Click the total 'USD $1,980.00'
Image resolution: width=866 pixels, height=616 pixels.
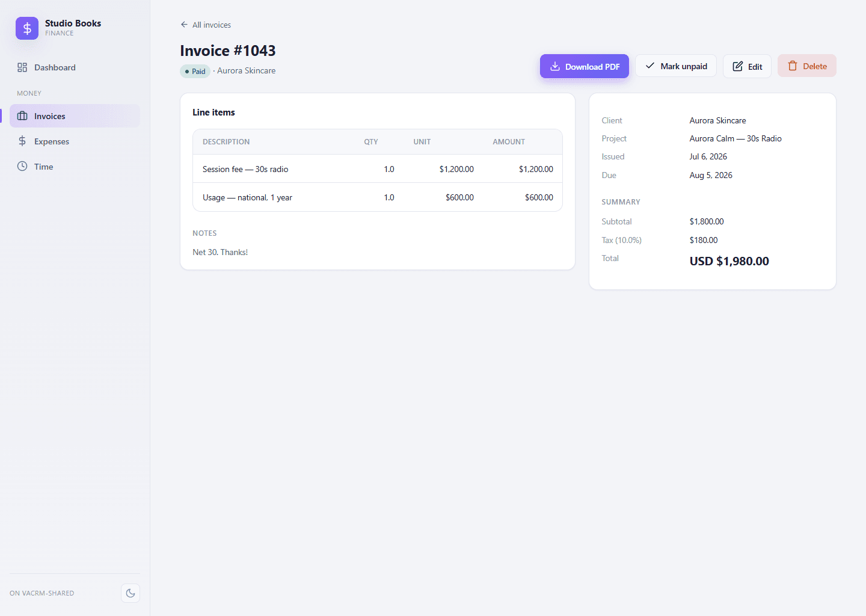[x=729, y=261]
